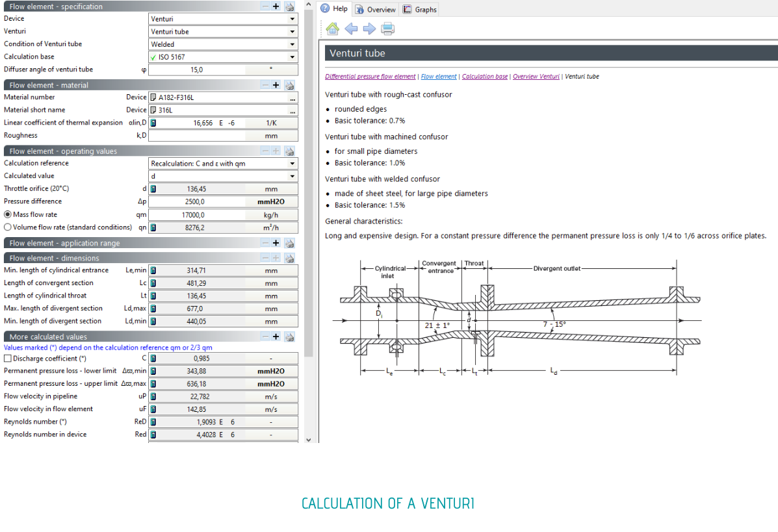Click the document icon in the Material short name field
This screenshot has width=778, height=532.
[153, 110]
